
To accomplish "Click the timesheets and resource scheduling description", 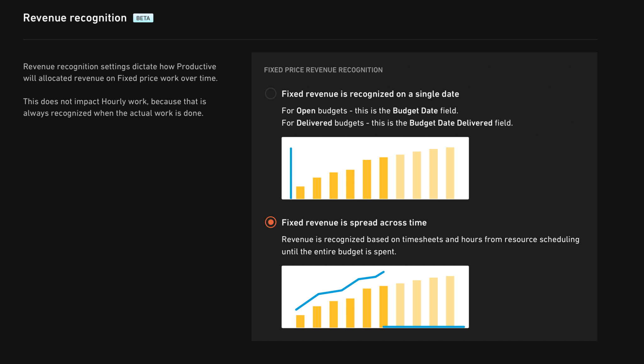I will tap(430, 245).
